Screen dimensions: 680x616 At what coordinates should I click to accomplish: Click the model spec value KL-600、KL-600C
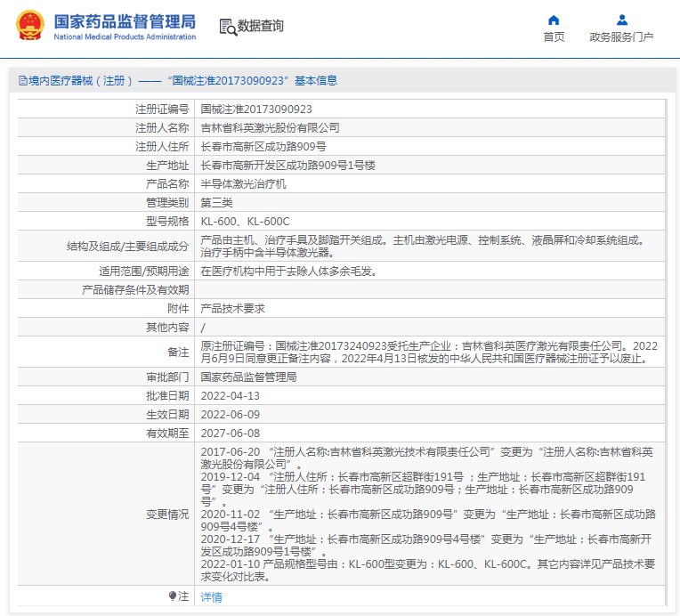245,221
